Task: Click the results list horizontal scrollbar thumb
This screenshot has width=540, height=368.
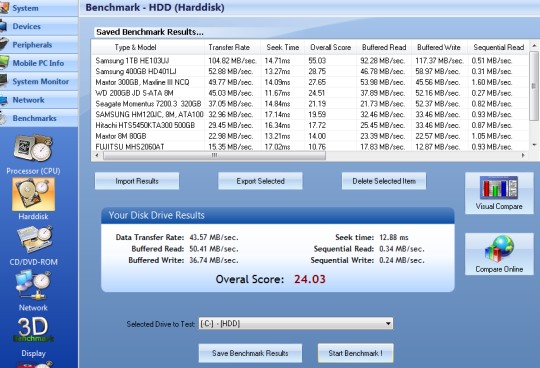Action: 214,156
